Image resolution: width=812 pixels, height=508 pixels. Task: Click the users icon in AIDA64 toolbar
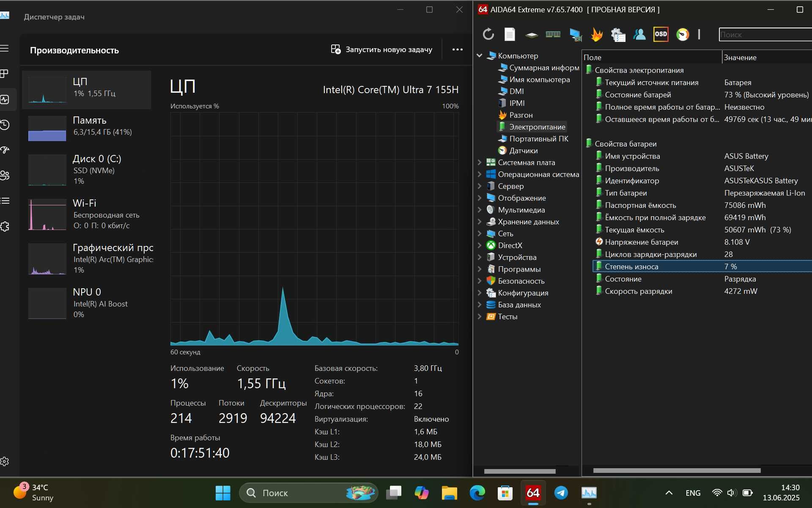click(x=639, y=34)
